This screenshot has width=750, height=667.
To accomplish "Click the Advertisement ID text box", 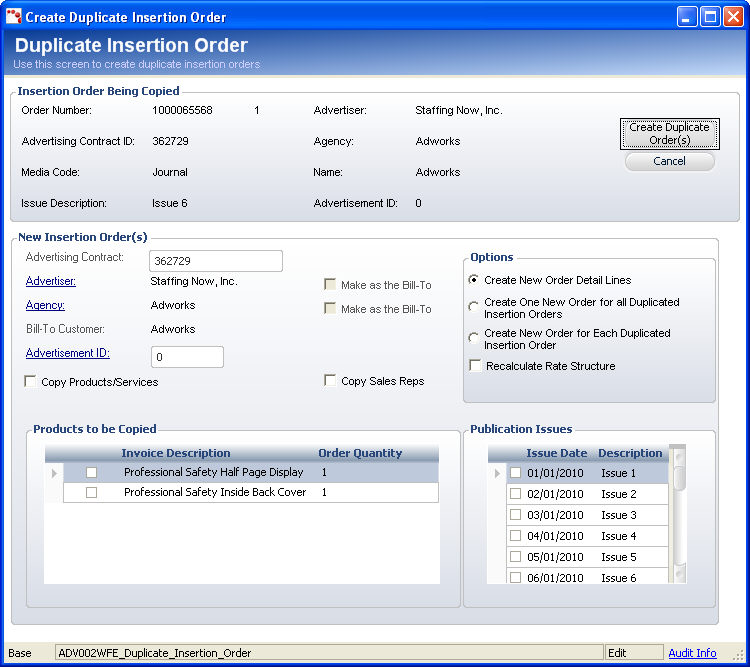I will click(187, 357).
